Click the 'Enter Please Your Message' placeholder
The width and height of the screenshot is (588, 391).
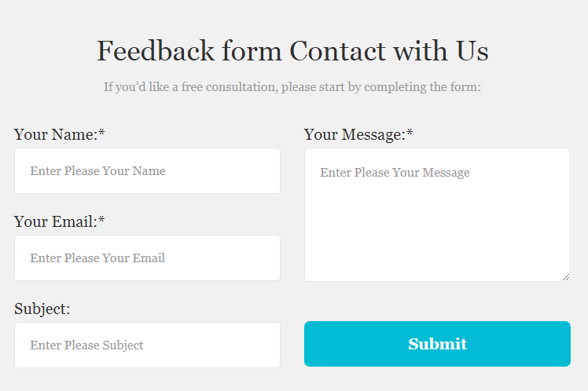click(395, 173)
